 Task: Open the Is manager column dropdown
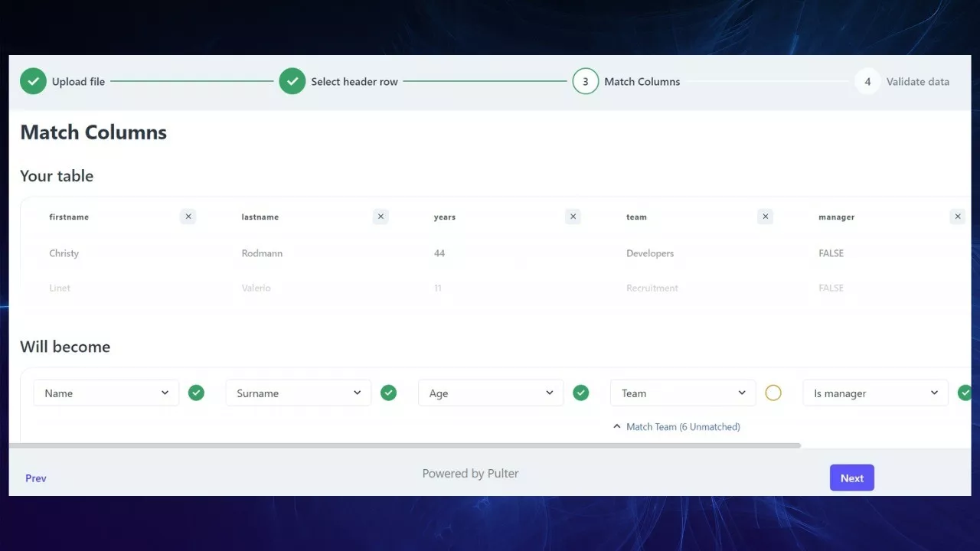coord(875,393)
